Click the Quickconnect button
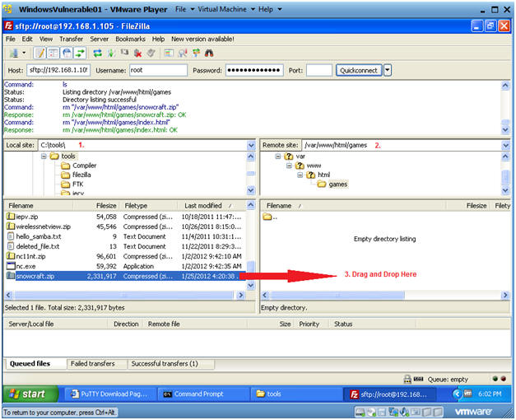 tap(359, 70)
